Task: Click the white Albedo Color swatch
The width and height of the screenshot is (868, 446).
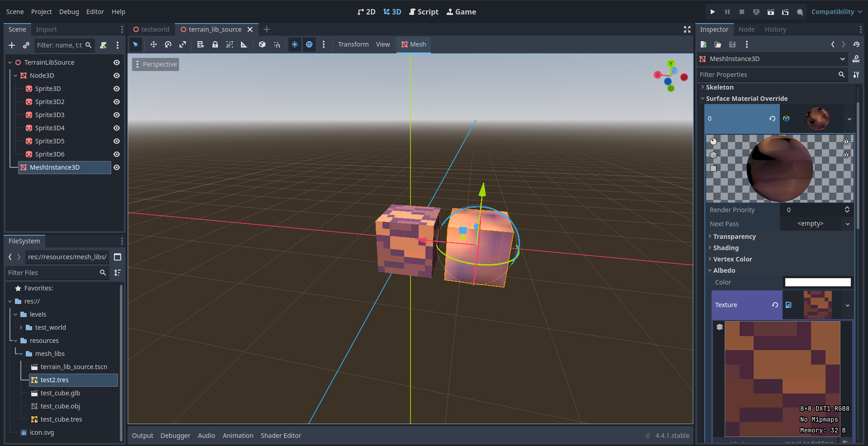Action: (817, 282)
